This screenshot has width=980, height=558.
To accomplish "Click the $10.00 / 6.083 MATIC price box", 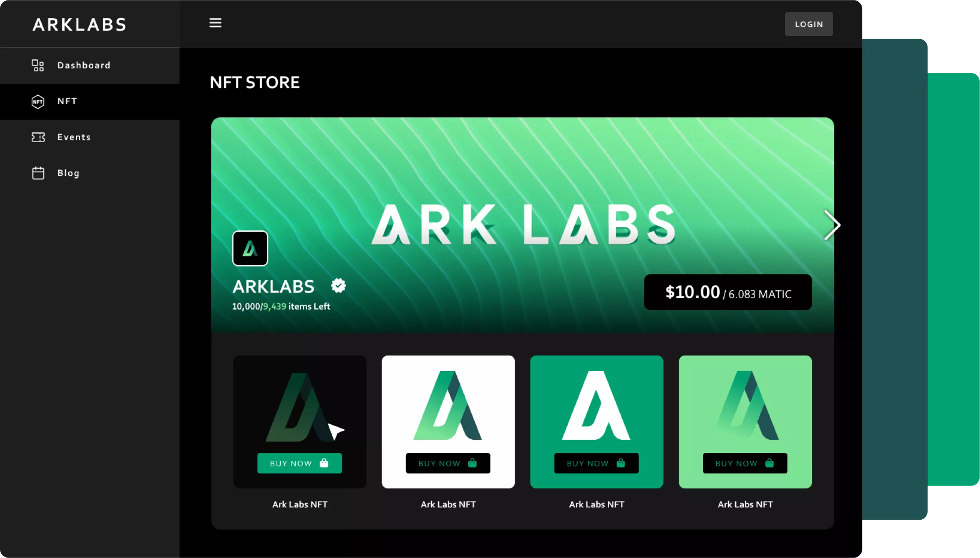I will (x=728, y=292).
